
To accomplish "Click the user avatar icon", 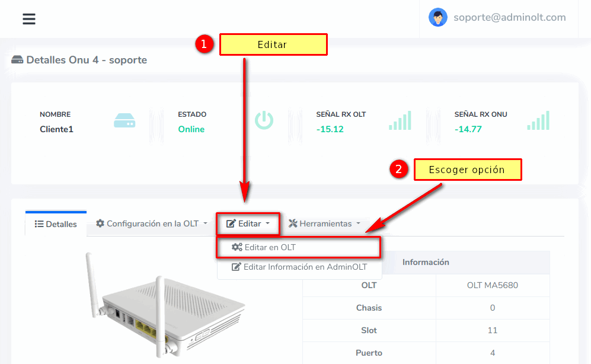I will [438, 17].
